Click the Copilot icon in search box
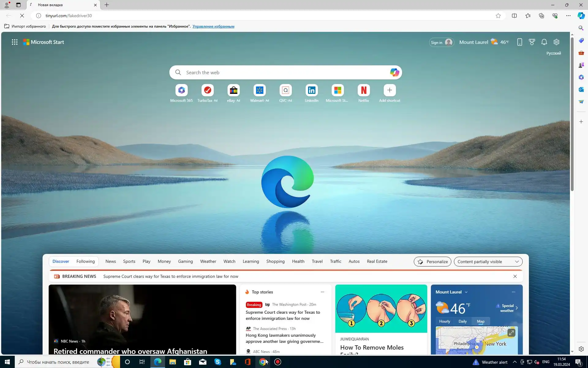Screen dimensions: 588x368 tap(394, 72)
